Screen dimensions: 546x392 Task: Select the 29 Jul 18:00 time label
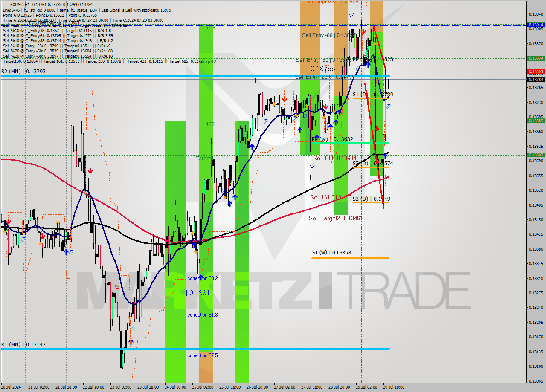tap(394, 387)
